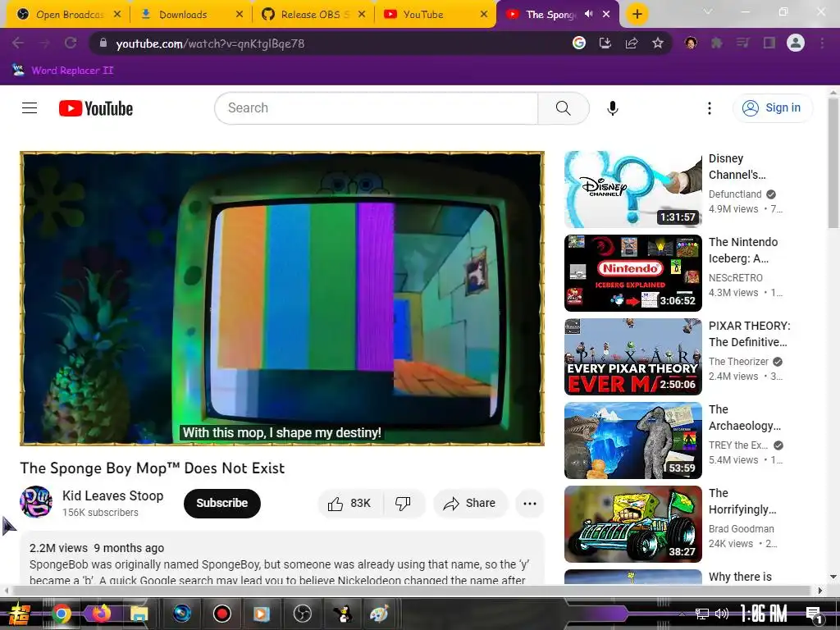Switch to the Release OBS GitHub tab
The height and width of the screenshot is (630, 840).
tap(313, 15)
